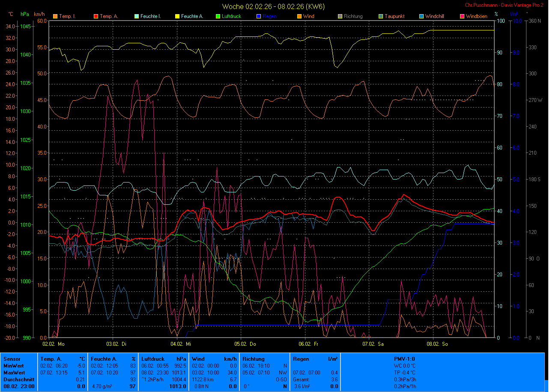Click the Windchill legend label

click(436, 17)
